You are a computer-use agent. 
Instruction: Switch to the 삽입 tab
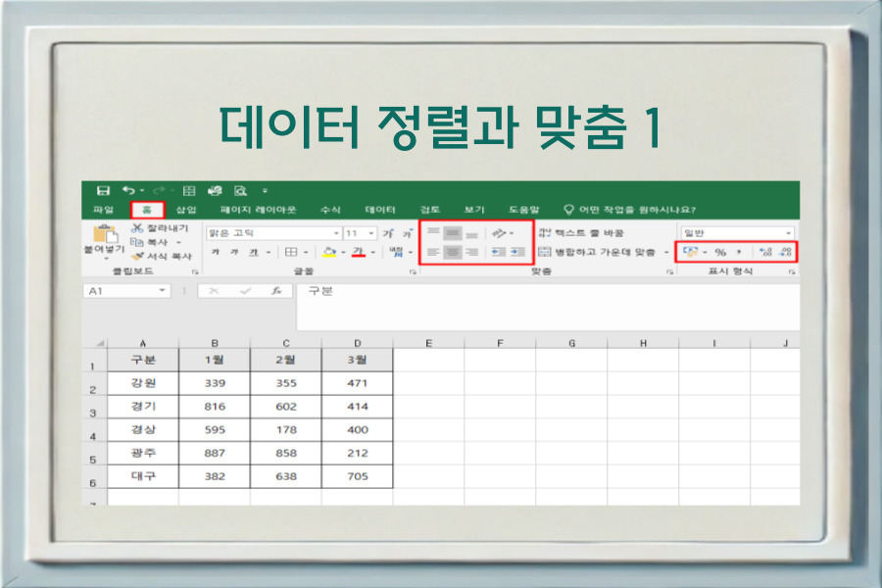click(185, 210)
